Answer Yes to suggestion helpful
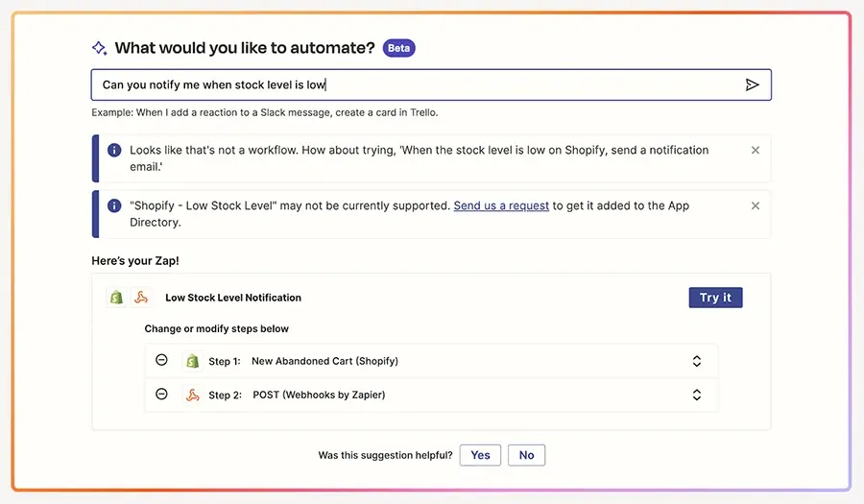The height and width of the screenshot is (504, 864). [x=480, y=455]
